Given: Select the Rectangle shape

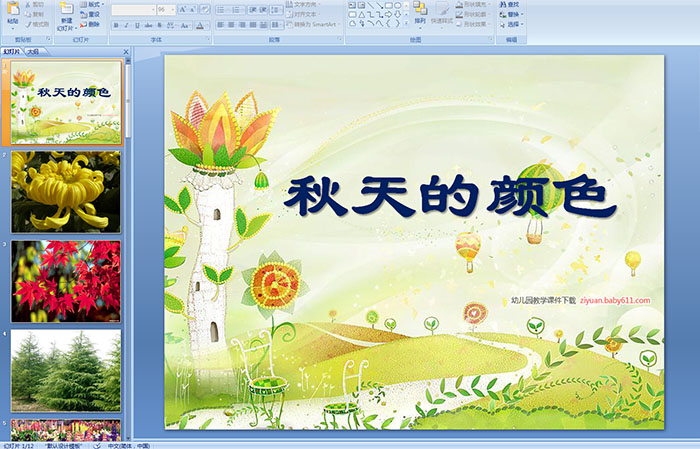Looking at the screenshot, I should coord(389,5).
